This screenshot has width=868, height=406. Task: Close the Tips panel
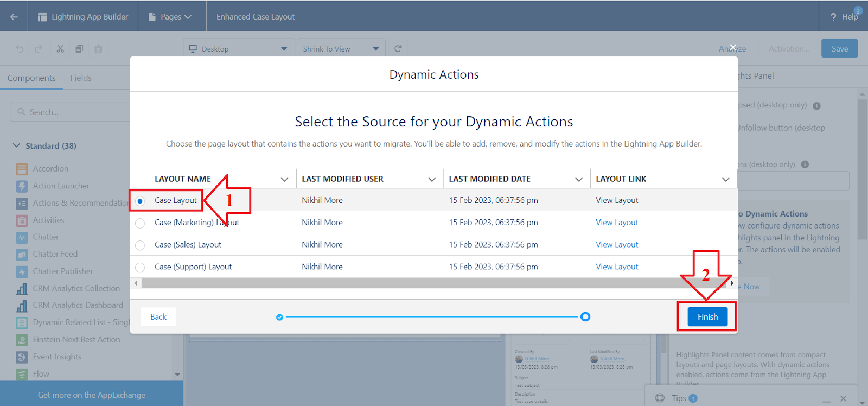[843, 398]
